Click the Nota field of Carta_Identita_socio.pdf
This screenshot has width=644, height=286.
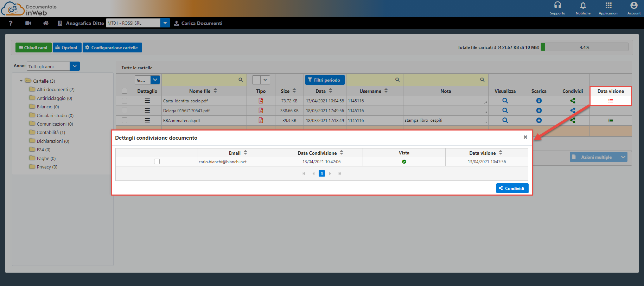pos(445,101)
